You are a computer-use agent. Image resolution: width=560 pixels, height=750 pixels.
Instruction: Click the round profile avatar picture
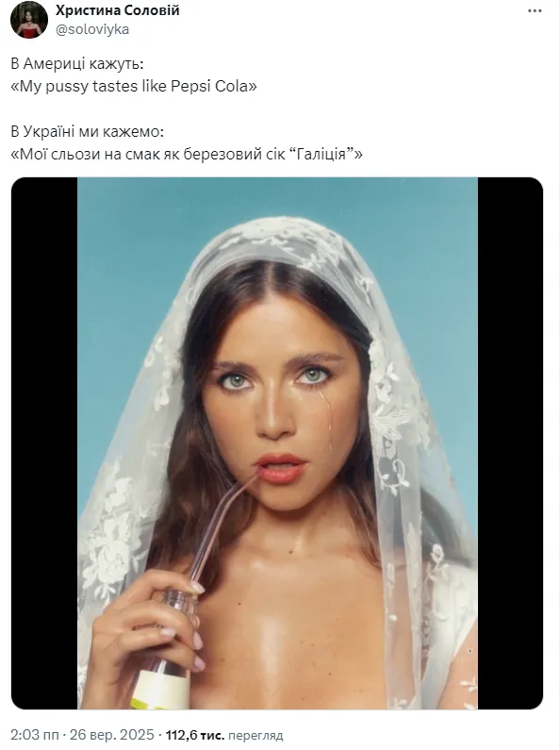(28, 19)
